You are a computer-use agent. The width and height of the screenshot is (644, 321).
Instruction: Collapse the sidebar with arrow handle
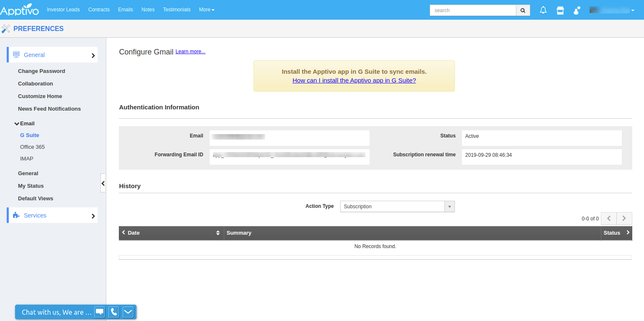[x=103, y=183]
